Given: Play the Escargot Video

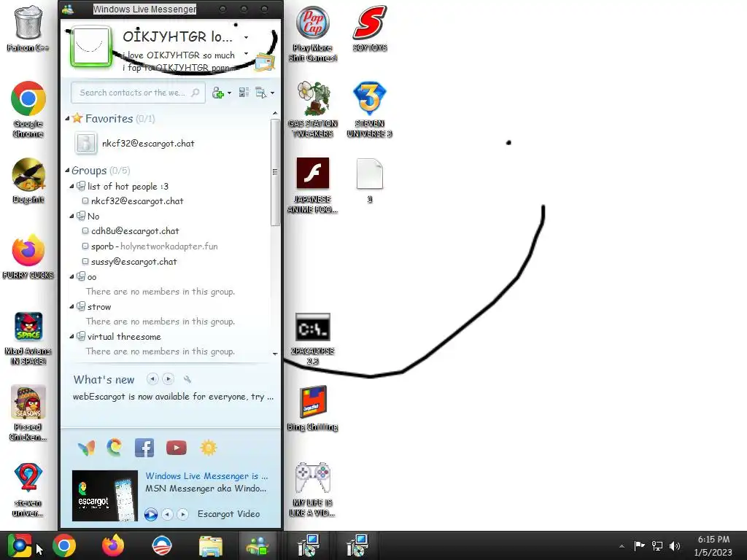Looking at the screenshot, I should click(151, 514).
